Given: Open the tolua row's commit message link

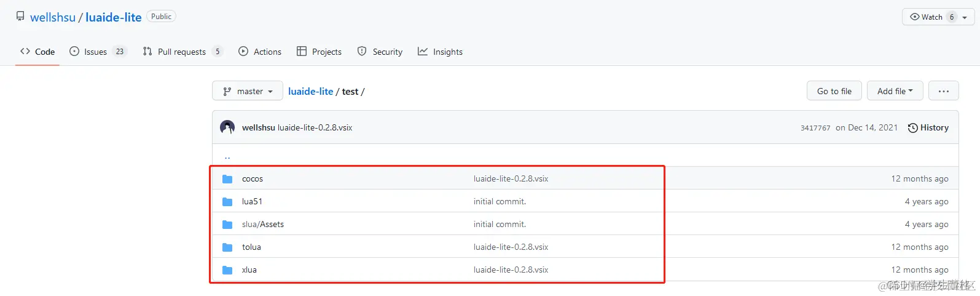Looking at the screenshot, I should pos(511,247).
